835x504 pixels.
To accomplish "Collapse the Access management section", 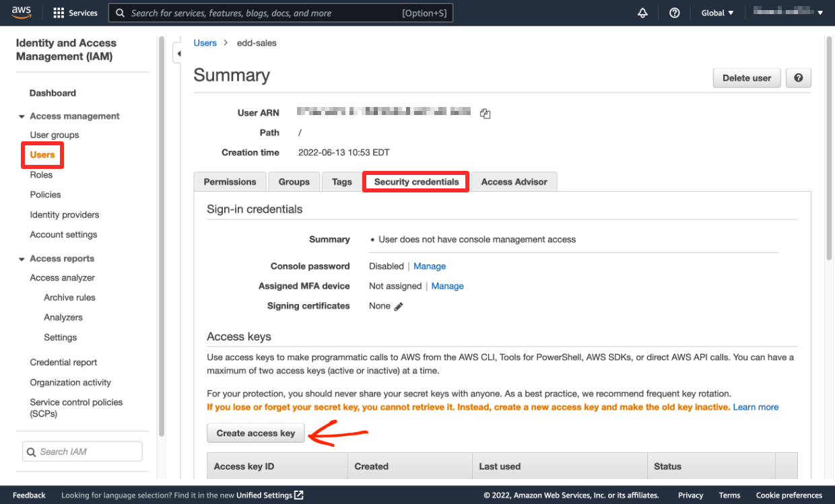I will click(21, 116).
